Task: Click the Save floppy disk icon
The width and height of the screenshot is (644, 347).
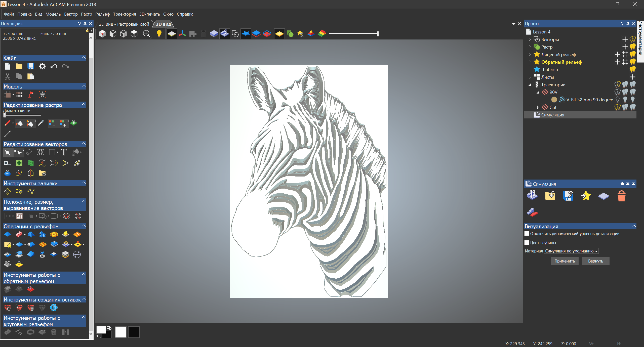Action: [31, 66]
